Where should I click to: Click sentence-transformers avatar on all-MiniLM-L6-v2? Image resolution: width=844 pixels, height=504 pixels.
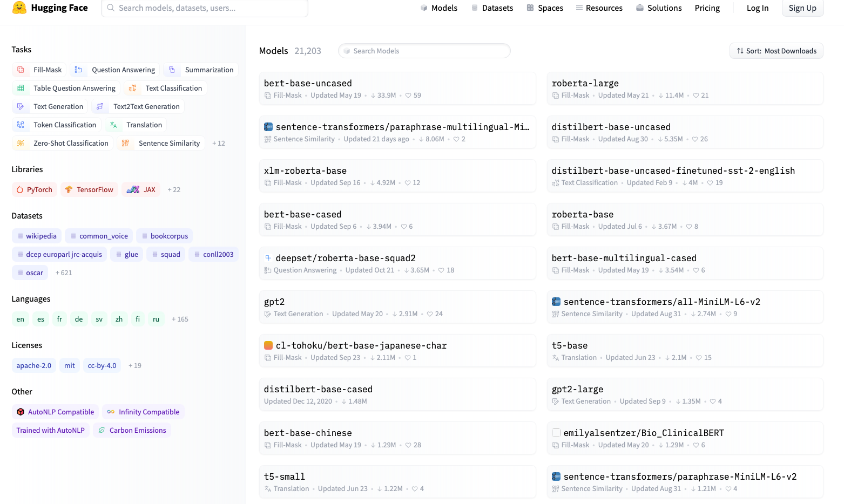tap(556, 302)
